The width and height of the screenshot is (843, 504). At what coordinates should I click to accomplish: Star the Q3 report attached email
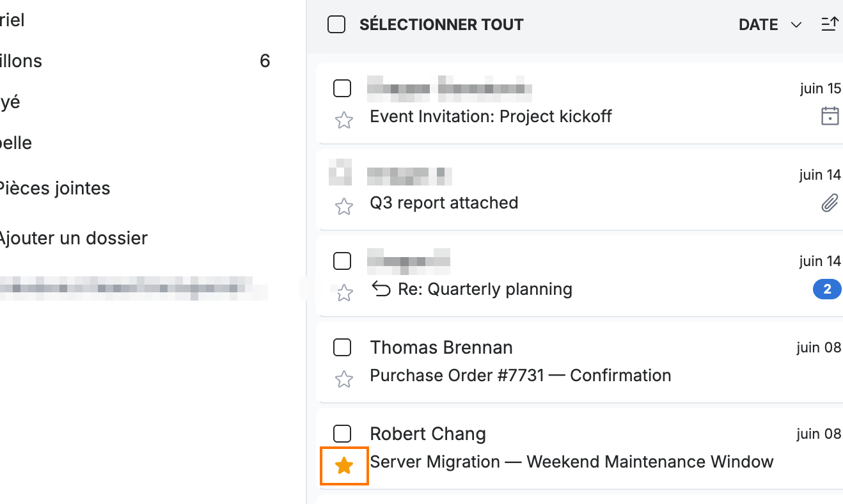(x=344, y=207)
